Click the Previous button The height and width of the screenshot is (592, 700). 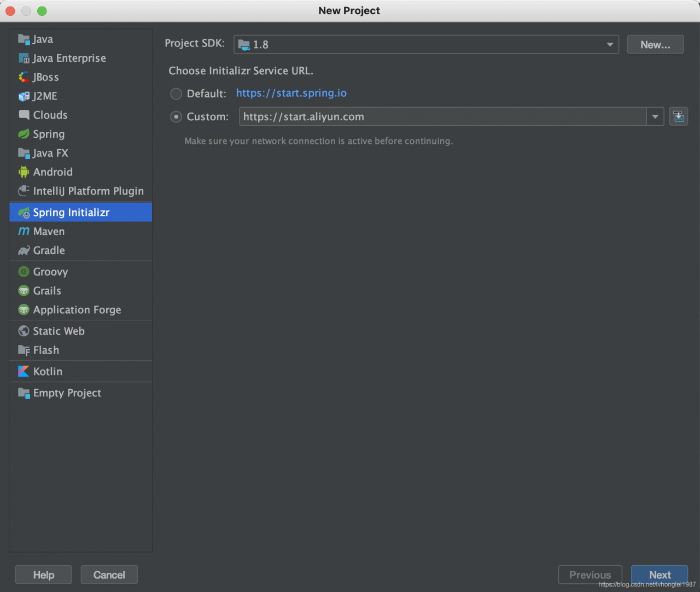[x=590, y=575]
